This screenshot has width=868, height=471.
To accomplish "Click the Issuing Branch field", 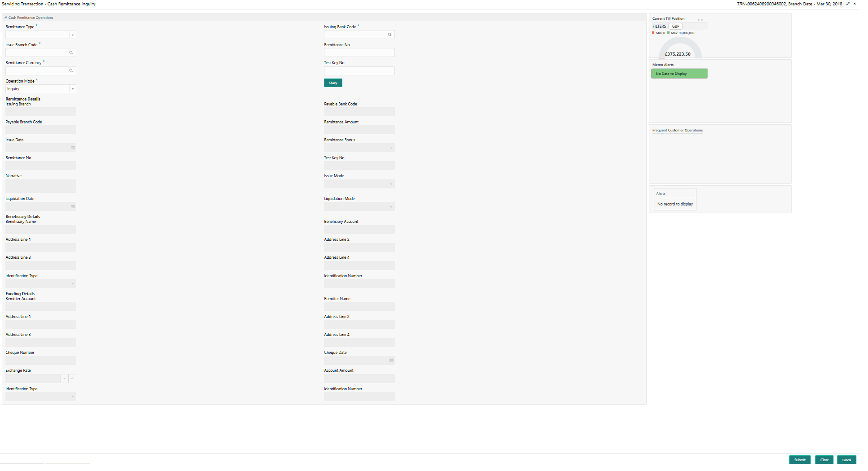I will click(41, 112).
